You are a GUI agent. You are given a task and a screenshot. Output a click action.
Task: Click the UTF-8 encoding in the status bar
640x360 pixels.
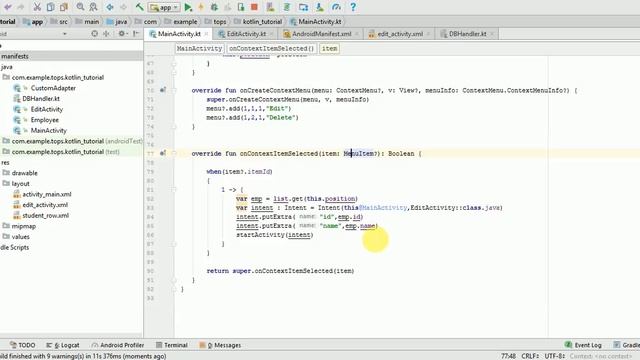(554, 356)
